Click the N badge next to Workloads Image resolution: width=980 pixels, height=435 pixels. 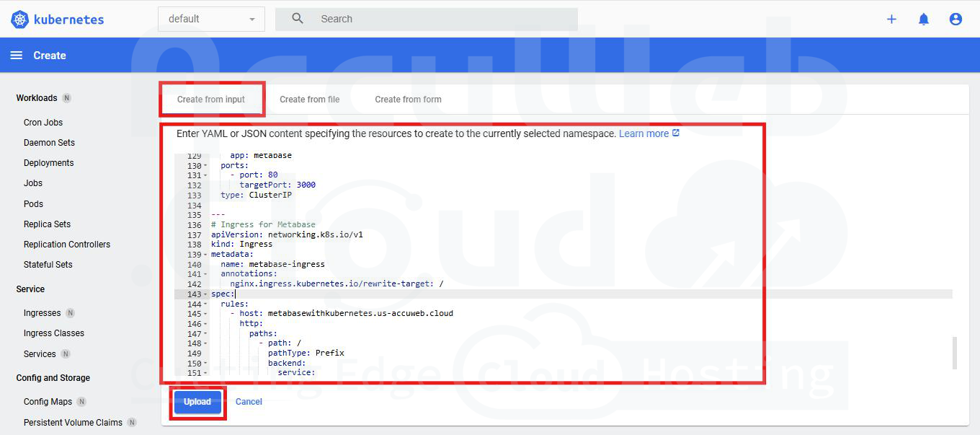pyautogui.click(x=66, y=97)
